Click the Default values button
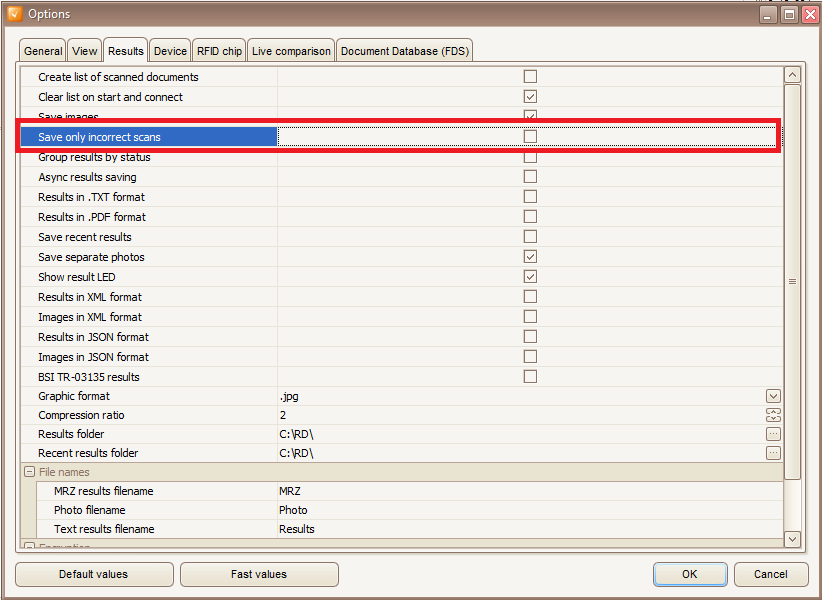 tap(94, 574)
